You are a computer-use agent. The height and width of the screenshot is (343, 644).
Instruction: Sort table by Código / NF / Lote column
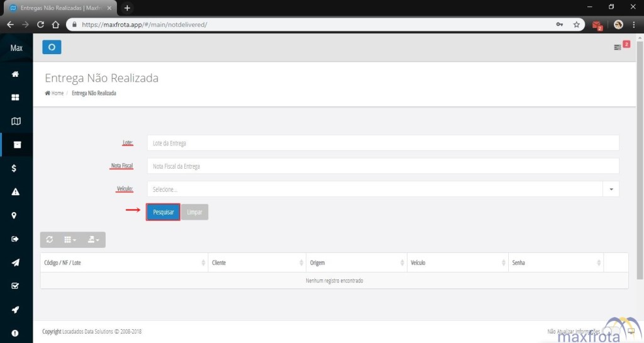[124, 262]
